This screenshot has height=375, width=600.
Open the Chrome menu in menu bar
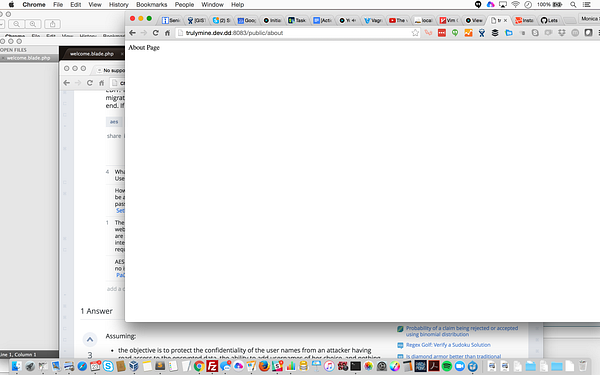pos(34,5)
